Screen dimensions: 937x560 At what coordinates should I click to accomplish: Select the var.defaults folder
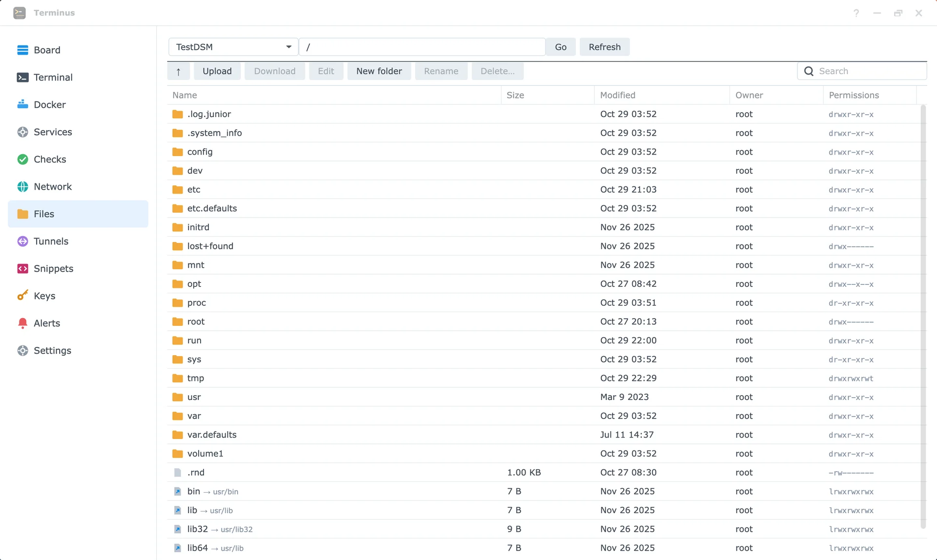tap(544, 435)
